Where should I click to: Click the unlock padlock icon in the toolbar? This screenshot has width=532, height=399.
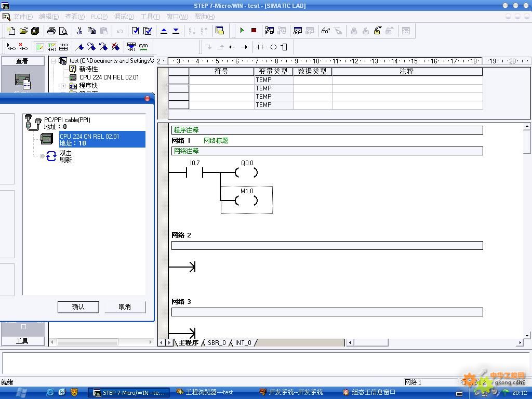(x=377, y=31)
